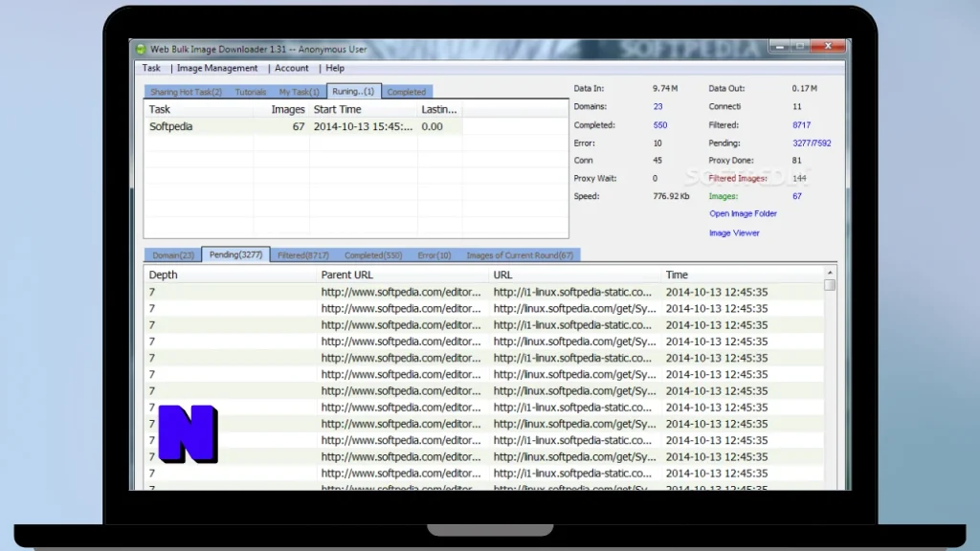Screen dimensions: 980x551
Task: Sort pending list by Depth column
Action: [x=230, y=275]
